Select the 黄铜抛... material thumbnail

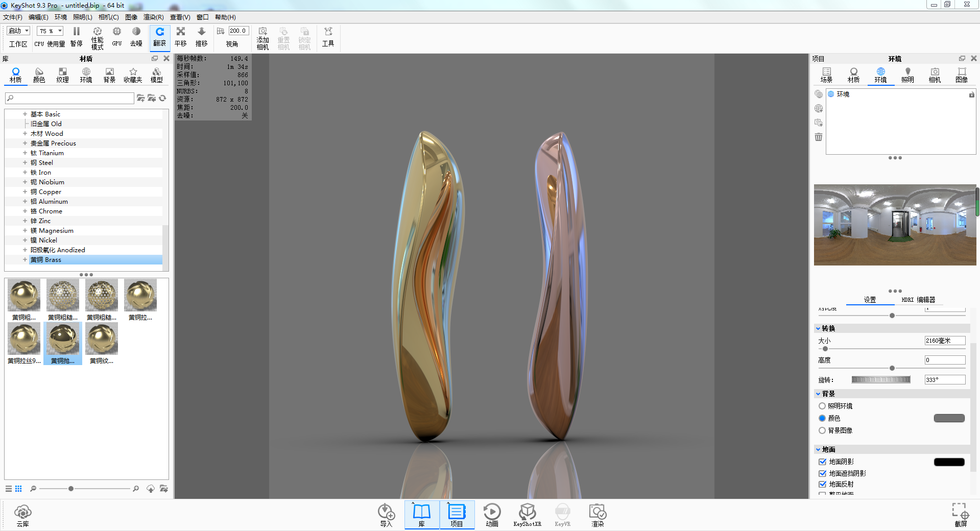pyautogui.click(x=62, y=343)
